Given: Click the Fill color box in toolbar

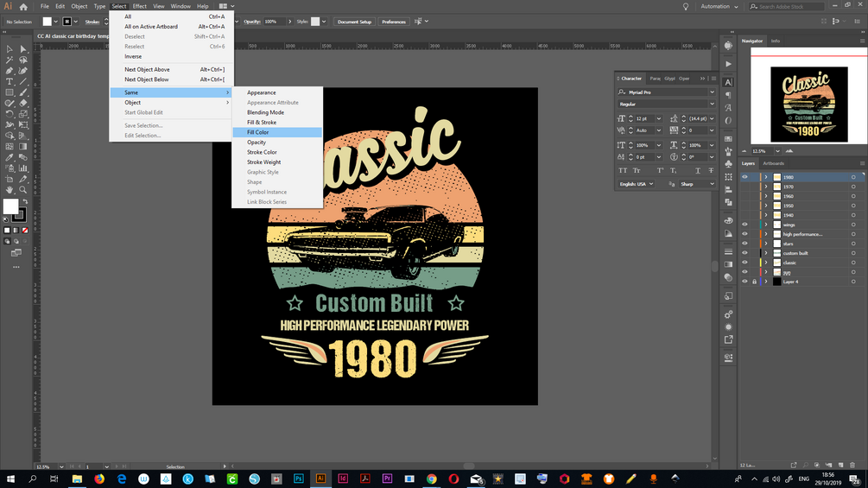Looking at the screenshot, I should [x=10, y=206].
